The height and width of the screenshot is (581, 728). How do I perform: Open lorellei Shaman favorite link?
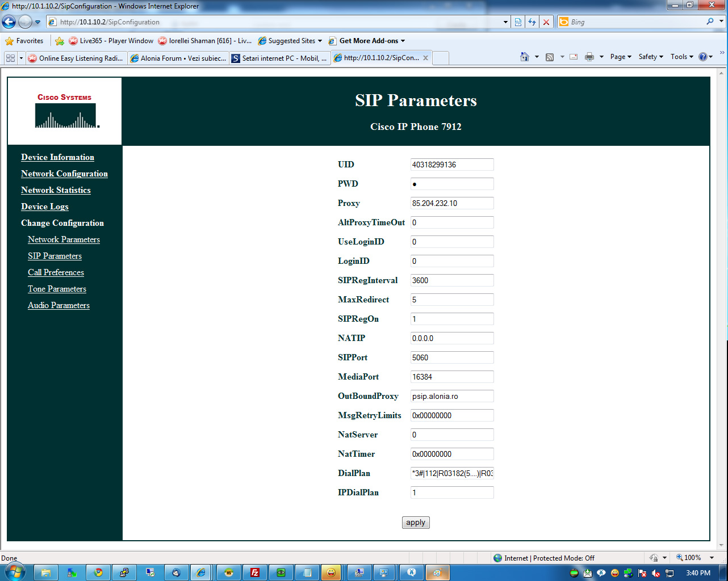(x=204, y=41)
